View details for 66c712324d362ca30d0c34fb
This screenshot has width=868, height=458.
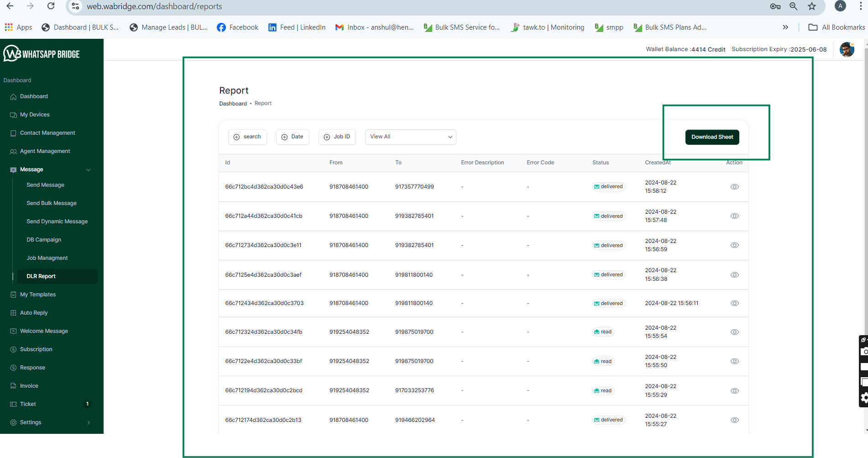734,332
